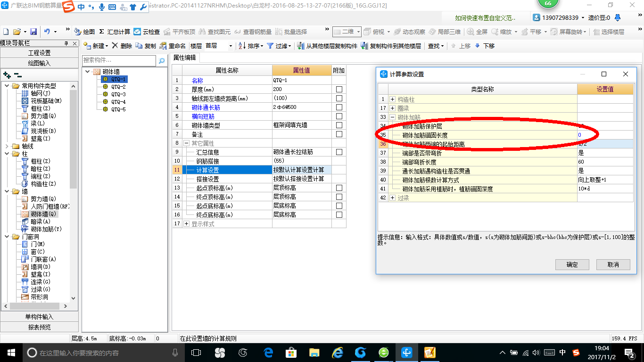This screenshot has height=362, width=644.
Task: Open the 绘图 drawing mode
Action: click(x=84, y=32)
